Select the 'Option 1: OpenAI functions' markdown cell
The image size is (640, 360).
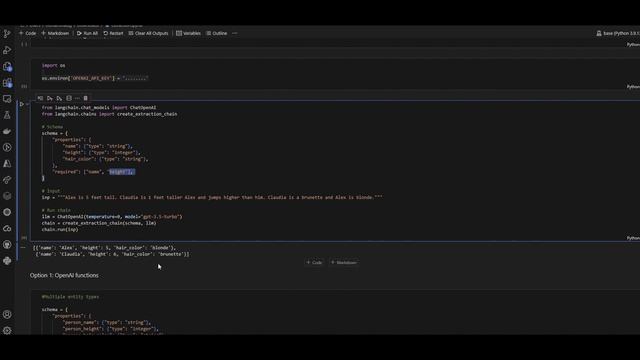pos(64,276)
